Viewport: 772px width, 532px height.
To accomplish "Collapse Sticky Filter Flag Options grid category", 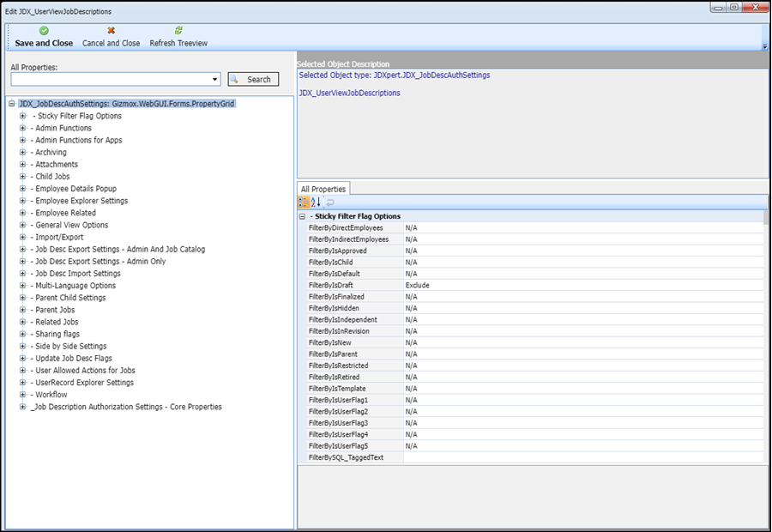I will coord(302,216).
